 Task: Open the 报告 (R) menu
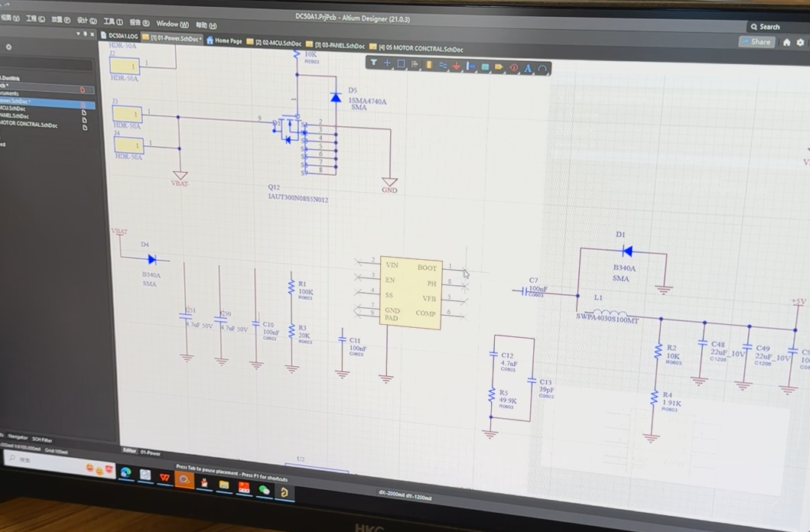[139, 23]
